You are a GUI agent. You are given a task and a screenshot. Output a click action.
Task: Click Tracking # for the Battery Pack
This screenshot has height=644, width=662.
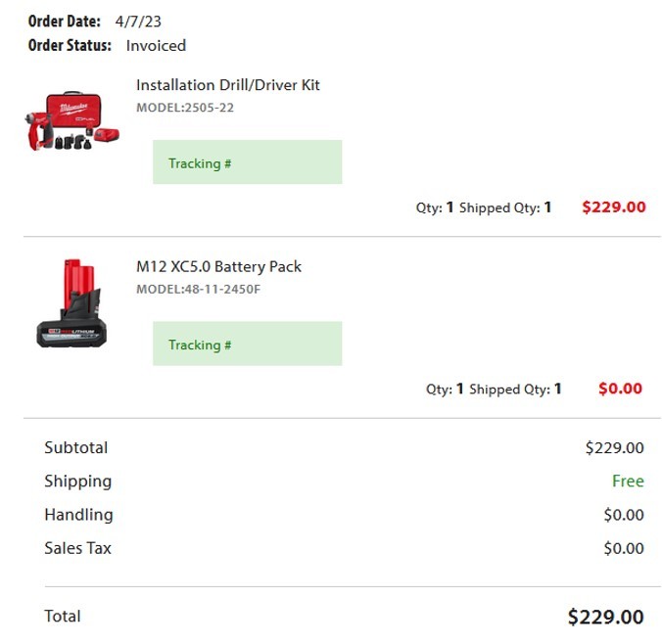pyautogui.click(x=247, y=344)
